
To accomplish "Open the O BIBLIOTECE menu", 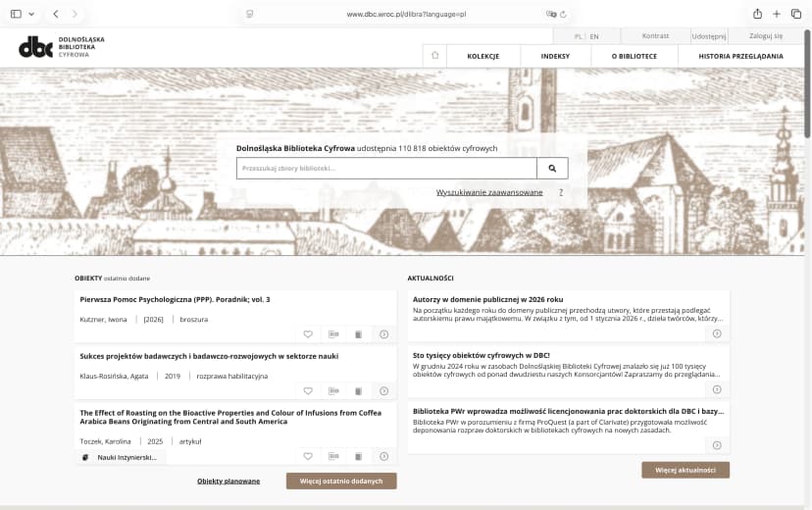I will coord(634,56).
